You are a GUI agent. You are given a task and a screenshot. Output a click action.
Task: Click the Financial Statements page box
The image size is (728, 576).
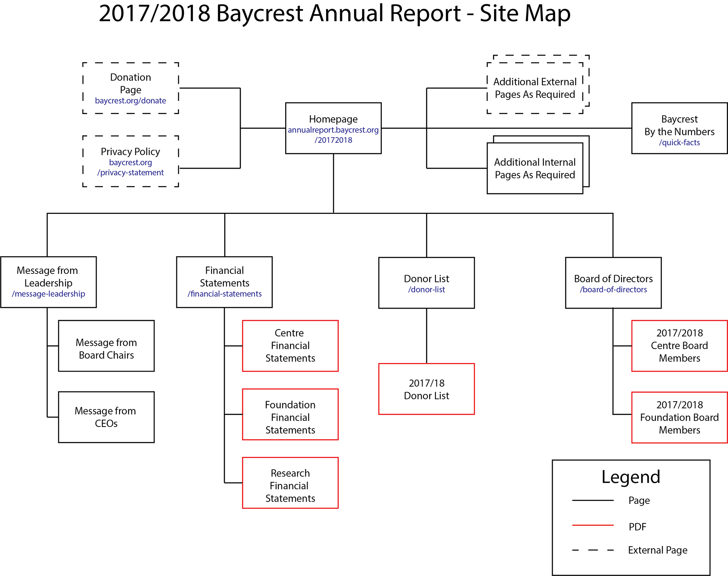click(x=224, y=282)
